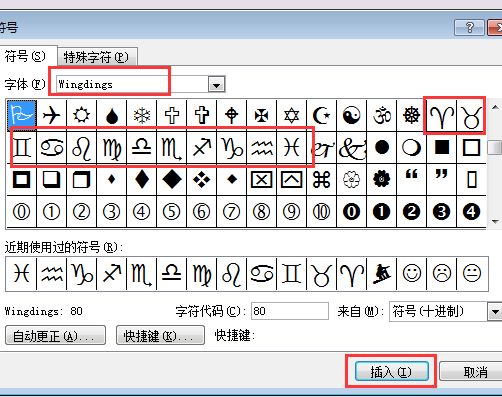Select the skier symbol in recent symbols

[x=382, y=274]
